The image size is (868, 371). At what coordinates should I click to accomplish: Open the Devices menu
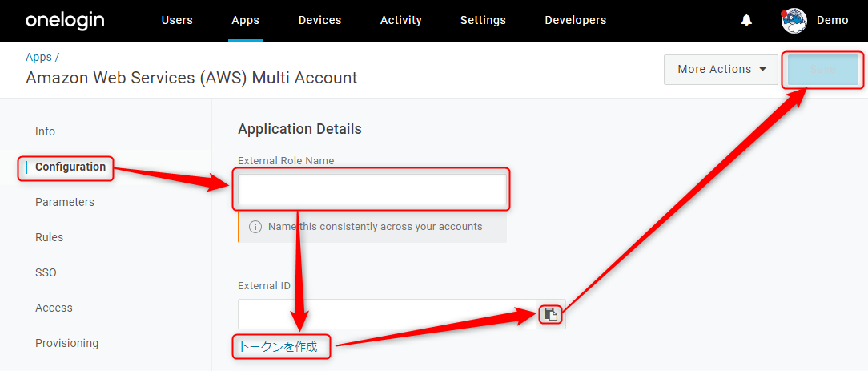[x=320, y=21]
